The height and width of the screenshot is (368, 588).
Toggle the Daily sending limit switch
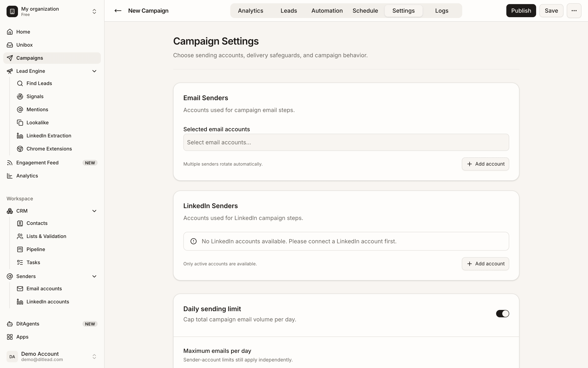pyautogui.click(x=502, y=313)
